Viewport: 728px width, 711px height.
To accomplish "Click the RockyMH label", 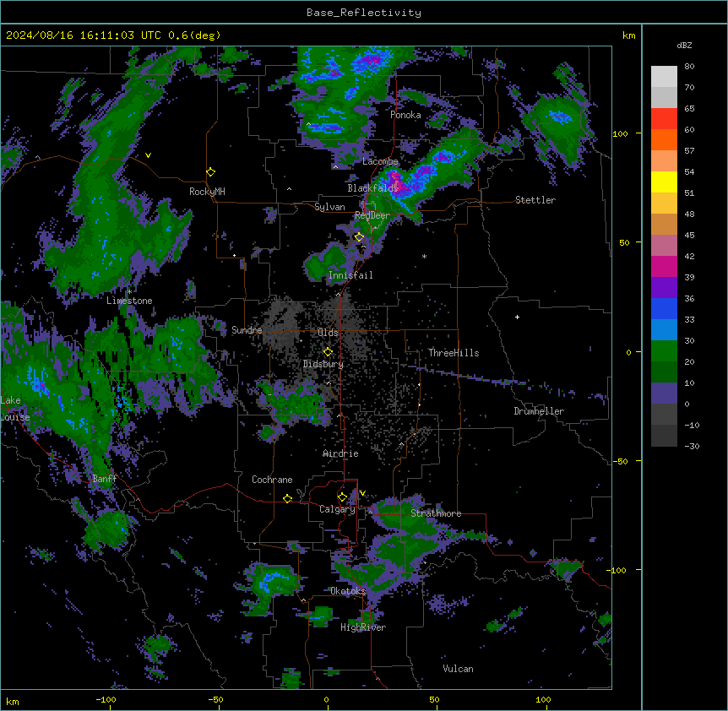I will coord(207,192).
